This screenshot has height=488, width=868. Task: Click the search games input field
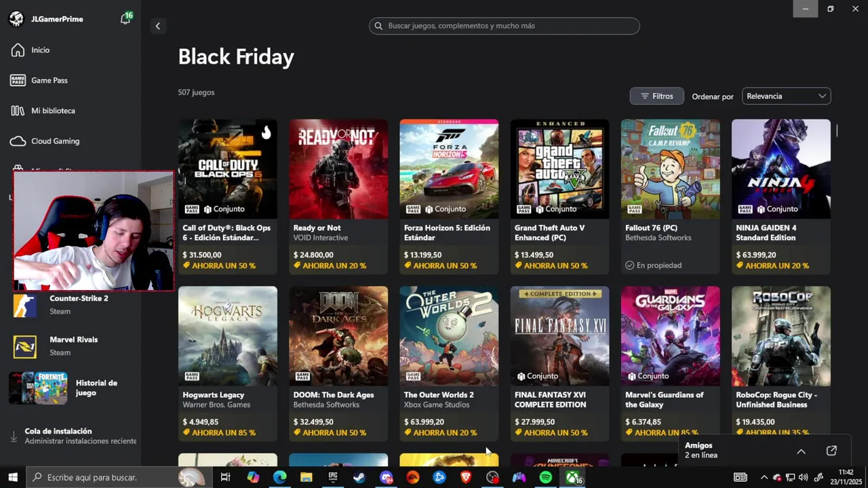click(x=504, y=26)
